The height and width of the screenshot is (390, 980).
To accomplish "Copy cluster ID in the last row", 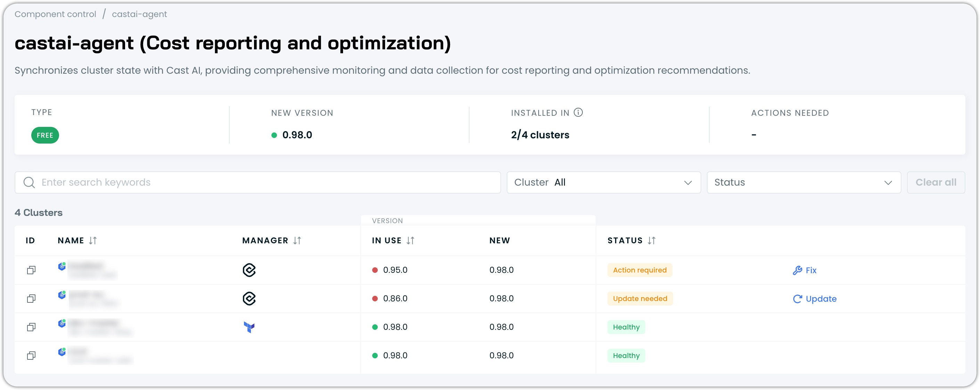I will click(x=31, y=356).
